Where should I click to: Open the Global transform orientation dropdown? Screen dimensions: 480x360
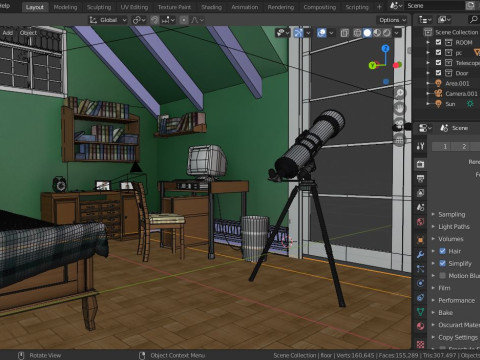[x=108, y=20]
